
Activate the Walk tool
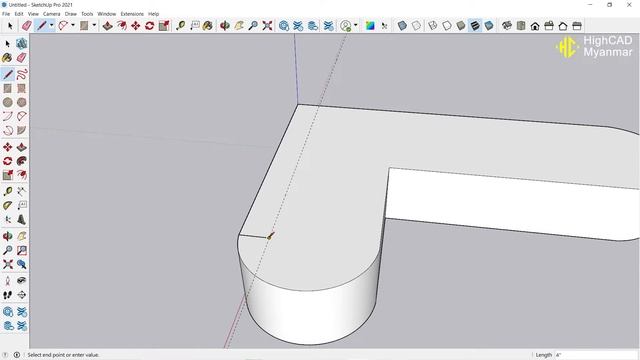[8, 295]
